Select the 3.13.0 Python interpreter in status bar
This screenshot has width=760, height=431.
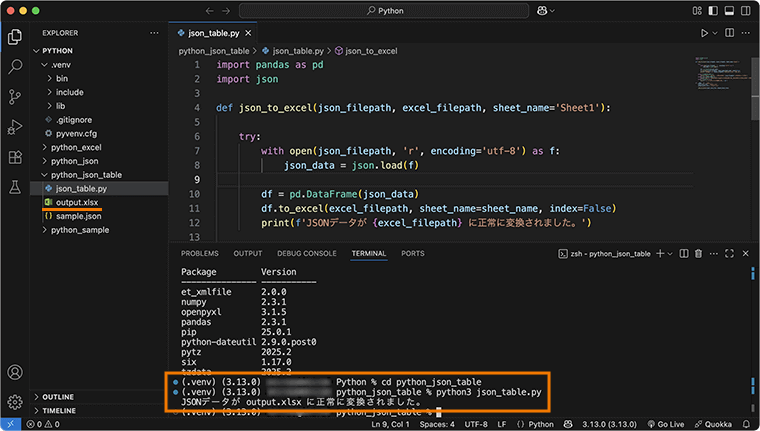[x=609, y=424]
